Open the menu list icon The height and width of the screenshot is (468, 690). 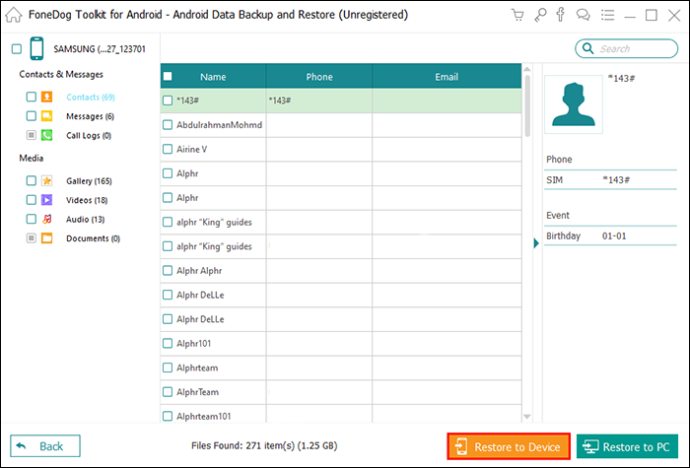(607, 15)
